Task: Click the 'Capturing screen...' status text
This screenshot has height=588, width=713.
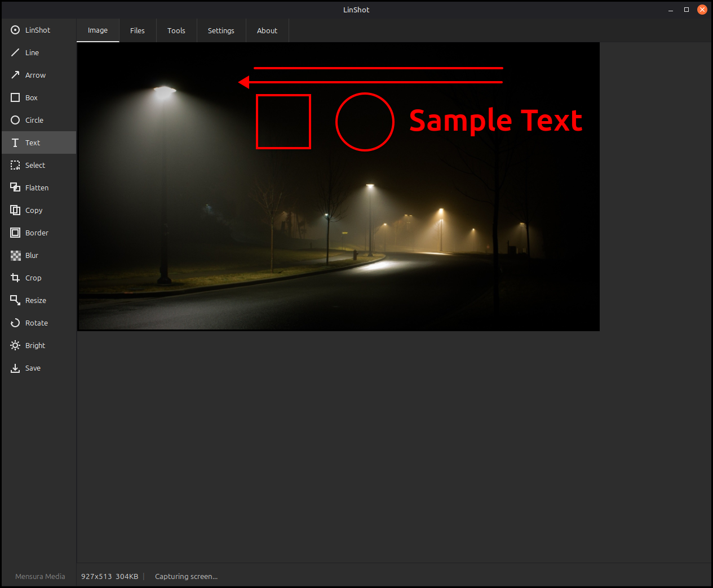Action: [x=186, y=576]
